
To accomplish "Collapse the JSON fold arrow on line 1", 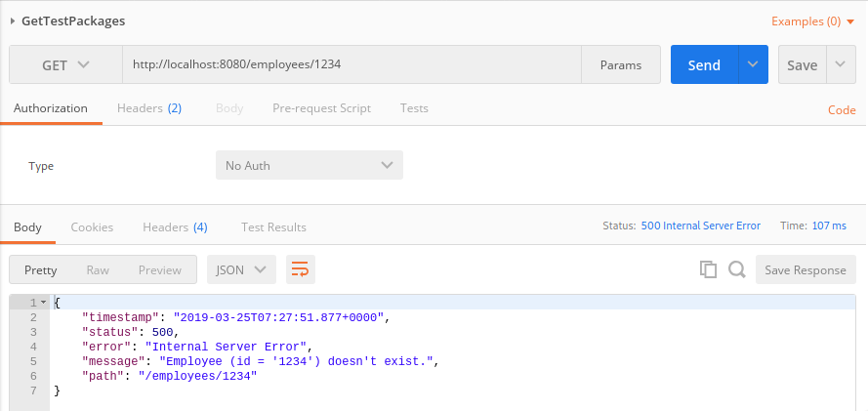I will tap(43, 303).
